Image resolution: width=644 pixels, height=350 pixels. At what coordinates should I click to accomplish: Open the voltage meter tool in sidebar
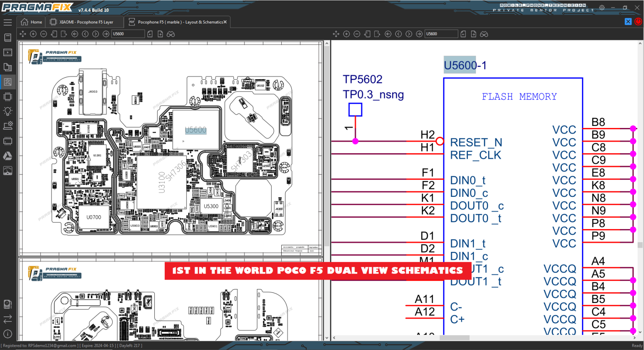(8, 170)
